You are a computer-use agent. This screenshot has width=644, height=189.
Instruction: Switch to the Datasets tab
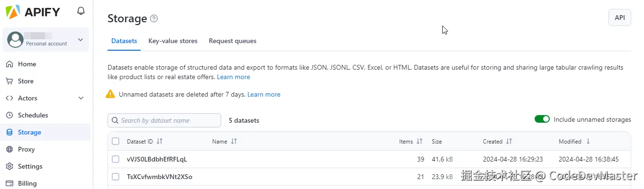tap(124, 41)
